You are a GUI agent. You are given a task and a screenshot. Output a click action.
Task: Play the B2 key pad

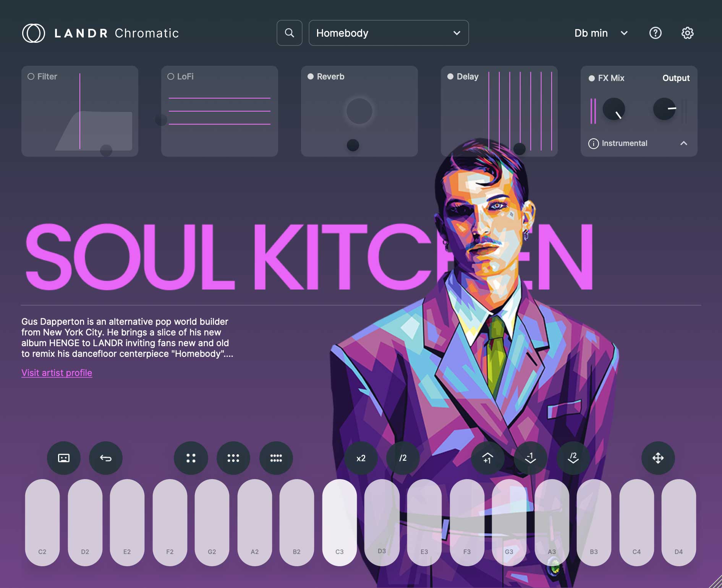click(297, 523)
